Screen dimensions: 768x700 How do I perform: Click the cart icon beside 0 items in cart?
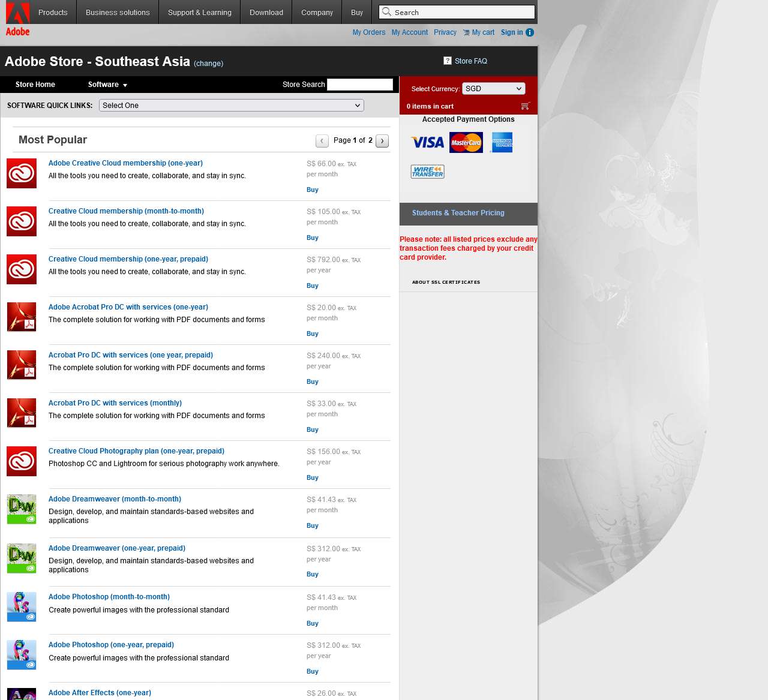525,106
